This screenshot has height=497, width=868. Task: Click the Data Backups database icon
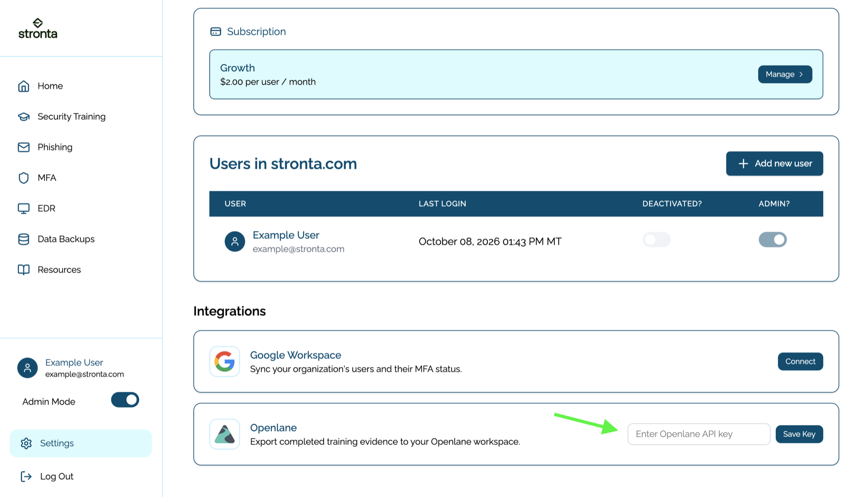[24, 239]
